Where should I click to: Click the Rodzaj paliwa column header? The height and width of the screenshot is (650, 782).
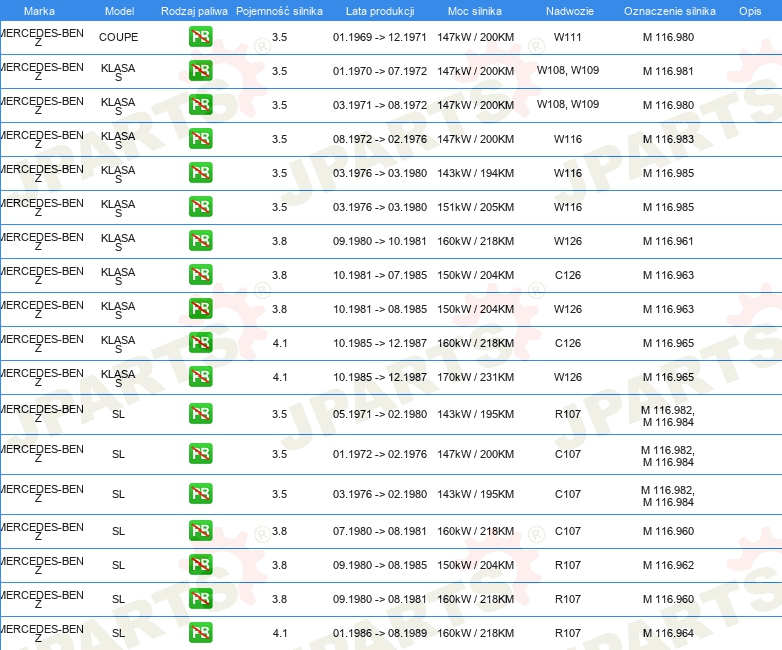pyautogui.click(x=194, y=11)
